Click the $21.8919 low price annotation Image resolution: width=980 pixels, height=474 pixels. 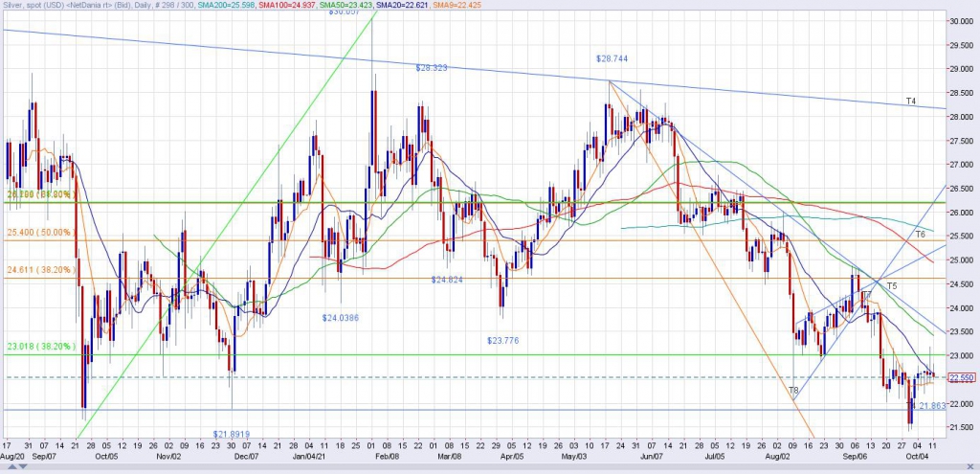[x=232, y=434]
